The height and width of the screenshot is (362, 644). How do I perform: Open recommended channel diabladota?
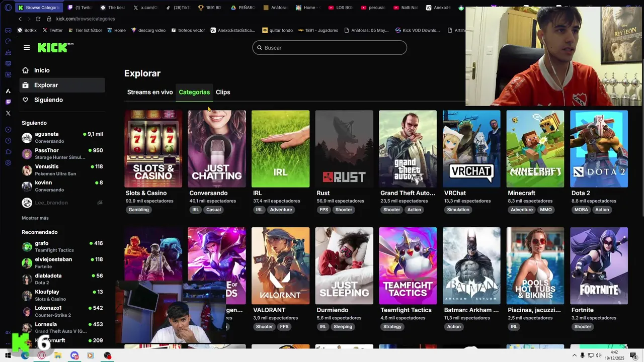(62, 279)
